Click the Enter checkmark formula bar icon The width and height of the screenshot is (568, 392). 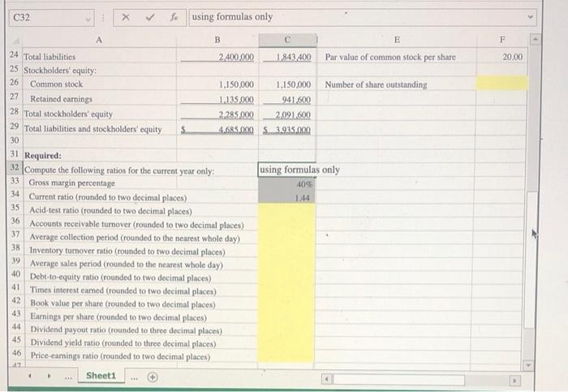click(150, 17)
